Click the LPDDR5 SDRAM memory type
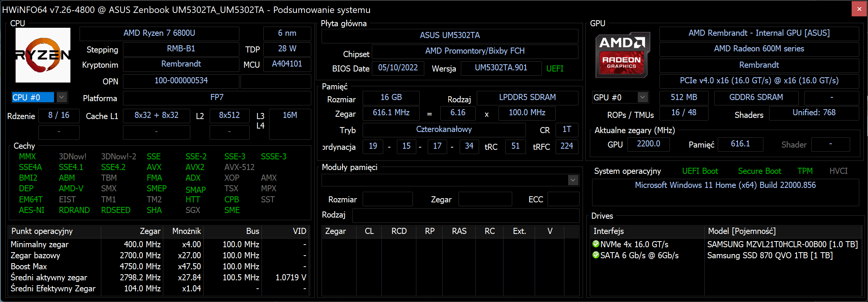The width and height of the screenshot is (868, 302). tap(527, 97)
